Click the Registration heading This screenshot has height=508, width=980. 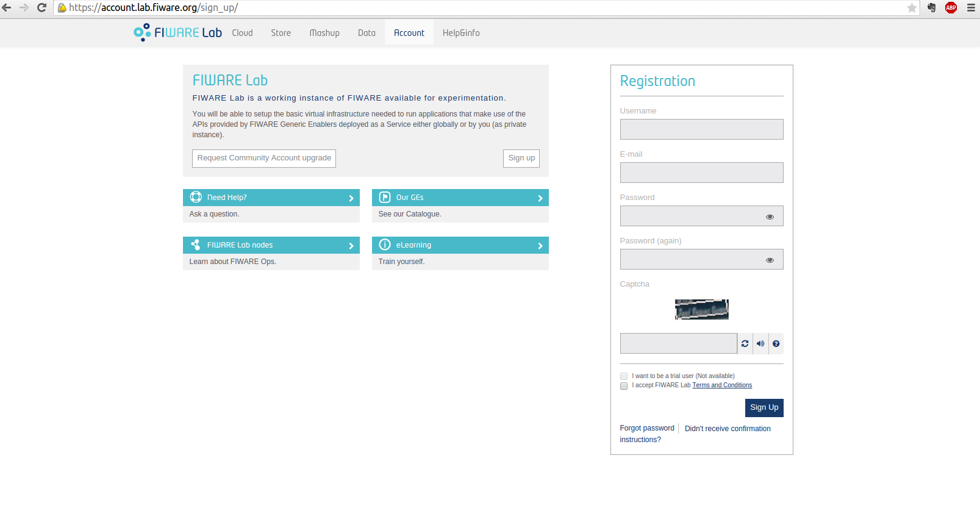pyautogui.click(x=657, y=81)
